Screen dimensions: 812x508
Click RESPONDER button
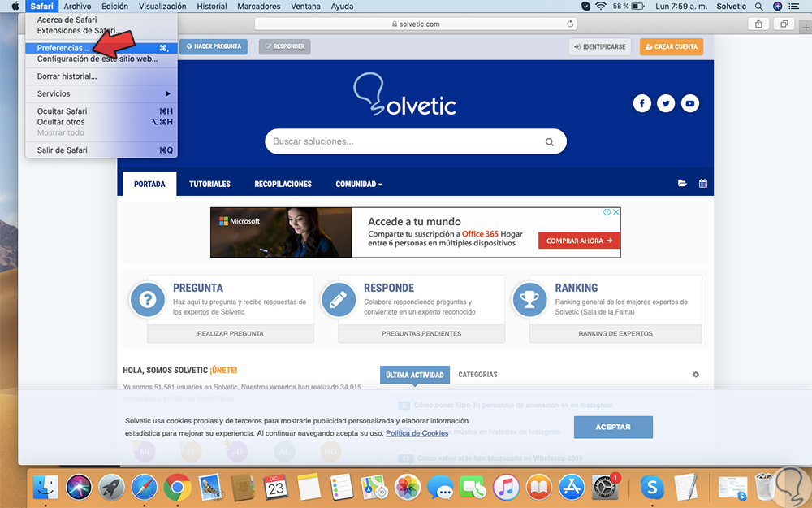[x=285, y=46]
